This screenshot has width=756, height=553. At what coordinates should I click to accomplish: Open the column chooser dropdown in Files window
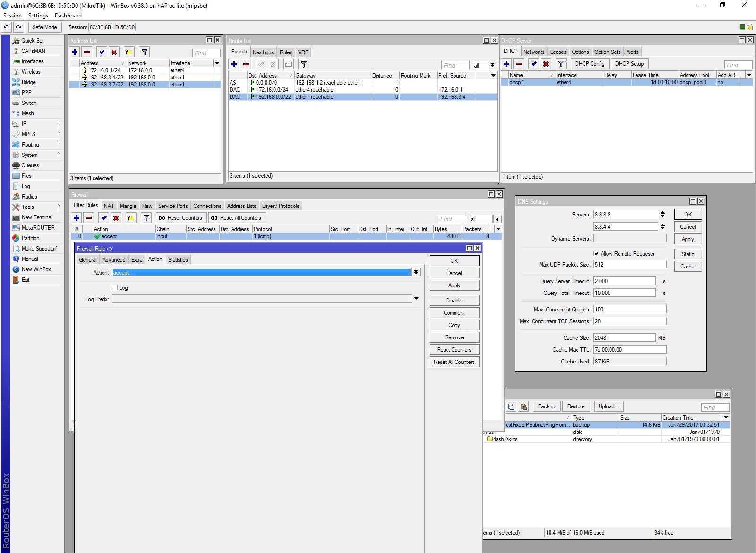pyautogui.click(x=726, y=417)
